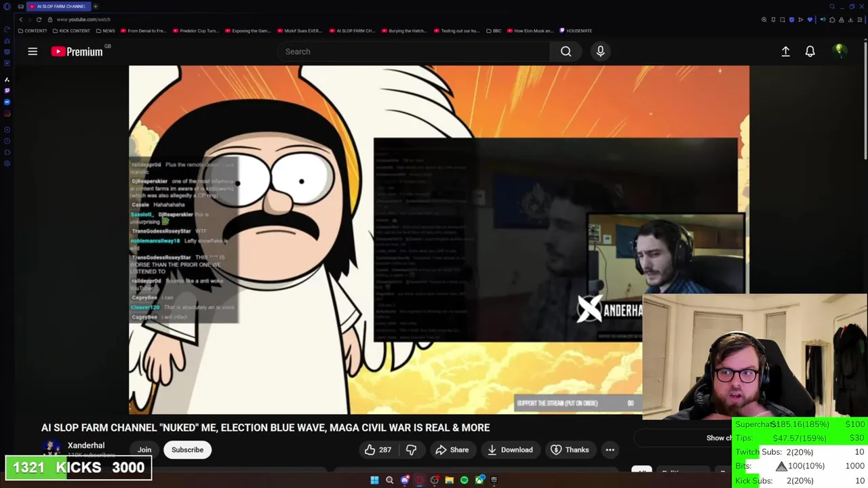
Task: Open 'How Elon Musk an...' bookmark
Action: pos(530,30)
